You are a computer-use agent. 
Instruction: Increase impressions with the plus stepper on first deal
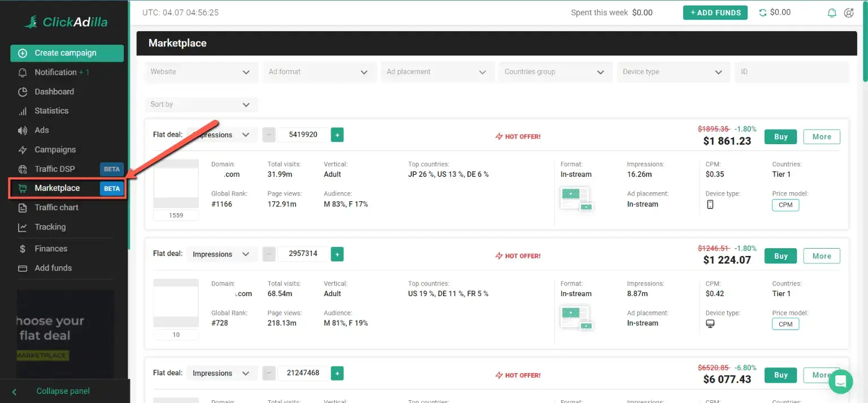[337, 135]
